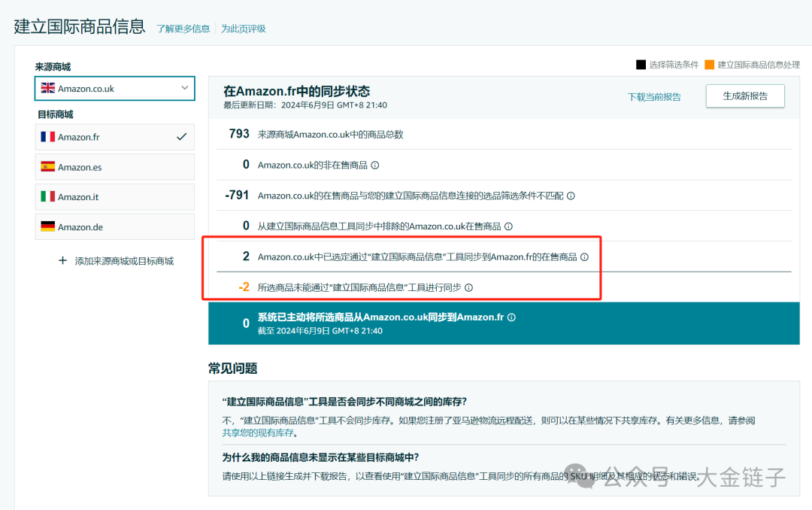The width and height of the screenshot is (812, 510).
Task: Open the Amazon.co.uk source marketplace dropdown
Action: [x=114, y=89]
